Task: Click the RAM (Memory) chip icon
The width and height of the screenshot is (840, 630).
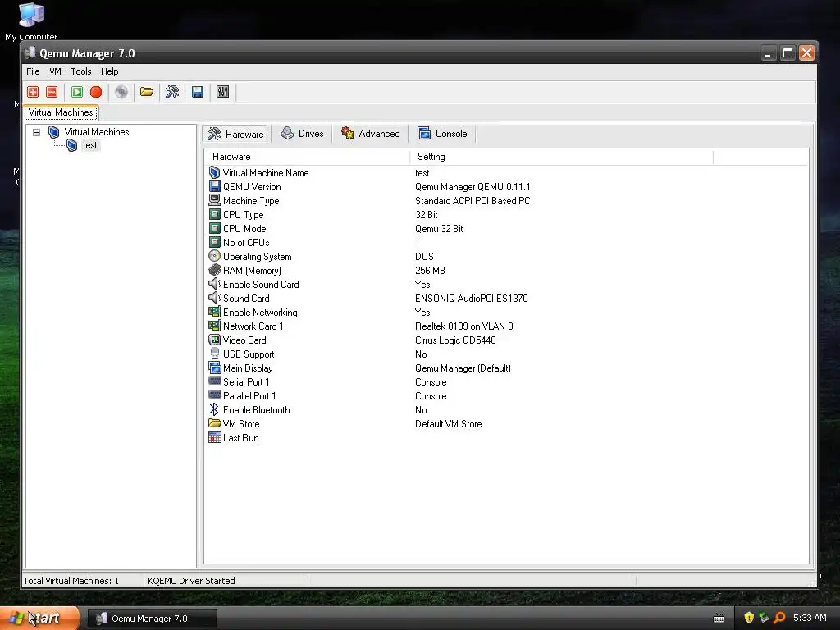Action: (214, 270)
